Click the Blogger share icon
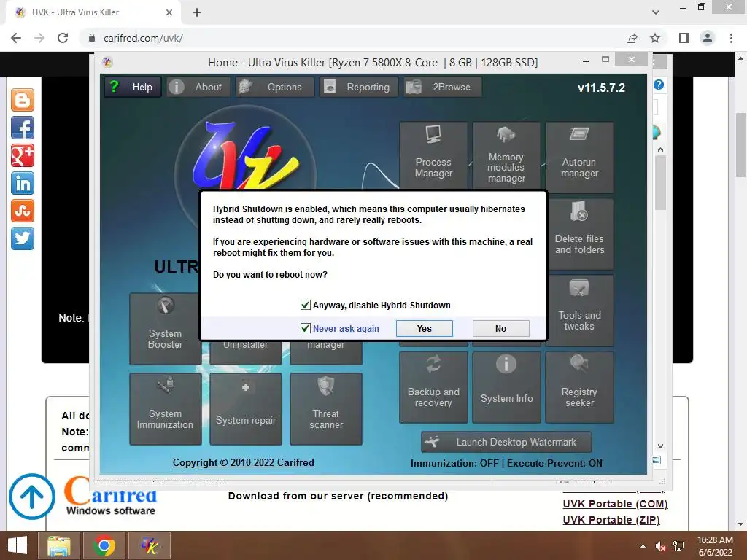 pyautogui.click(x=23, y=100)
